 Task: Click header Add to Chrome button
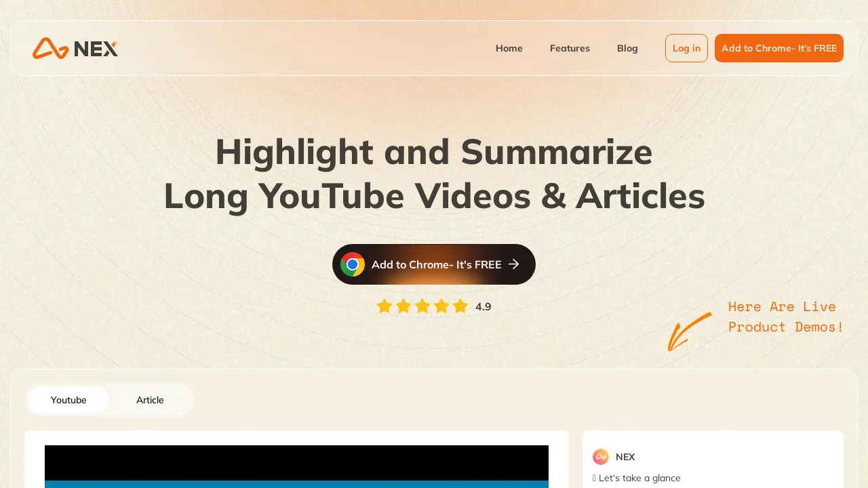pos(779,48)
